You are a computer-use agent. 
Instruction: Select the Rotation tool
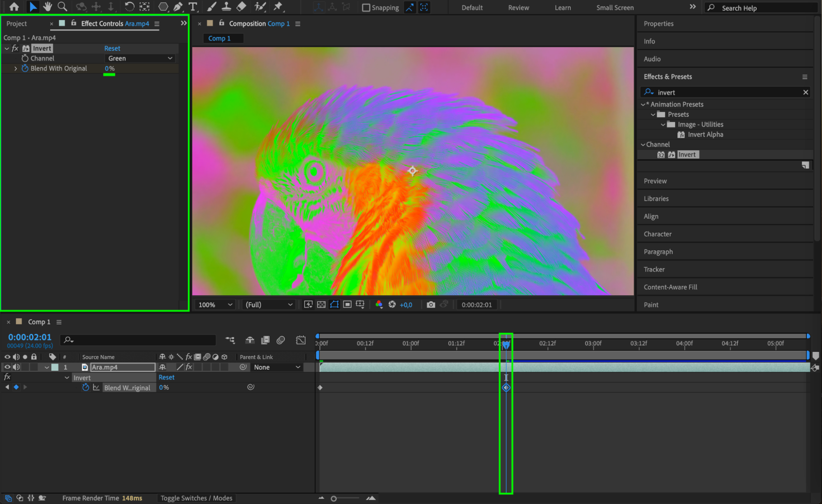pos(129,7)
